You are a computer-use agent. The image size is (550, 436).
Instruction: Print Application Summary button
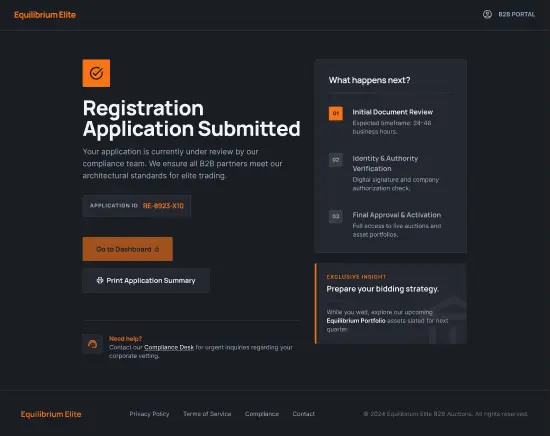(146, 281)
